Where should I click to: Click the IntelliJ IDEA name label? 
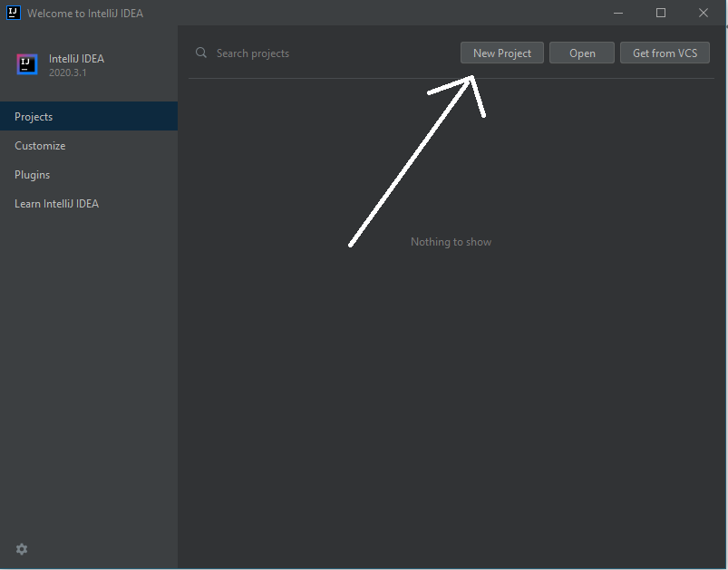tap(76, 58)
